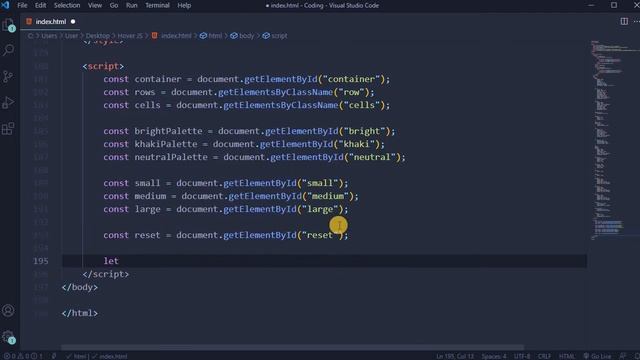Click the unsaved dot on index.html tab

73,22
